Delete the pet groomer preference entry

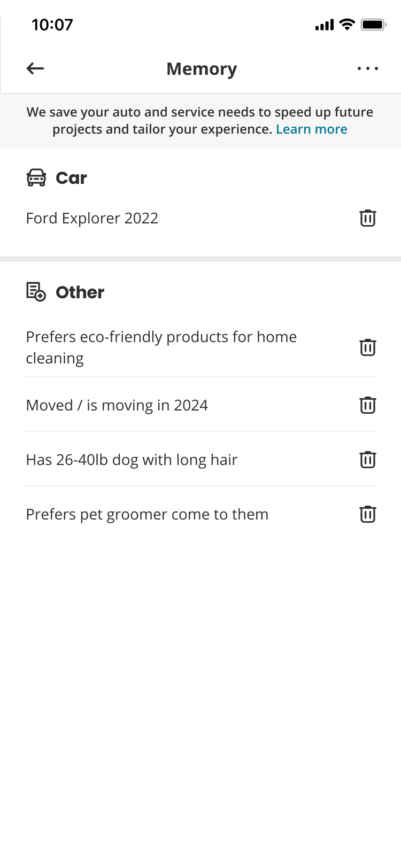pyautogui.click(x=368, y=514)
